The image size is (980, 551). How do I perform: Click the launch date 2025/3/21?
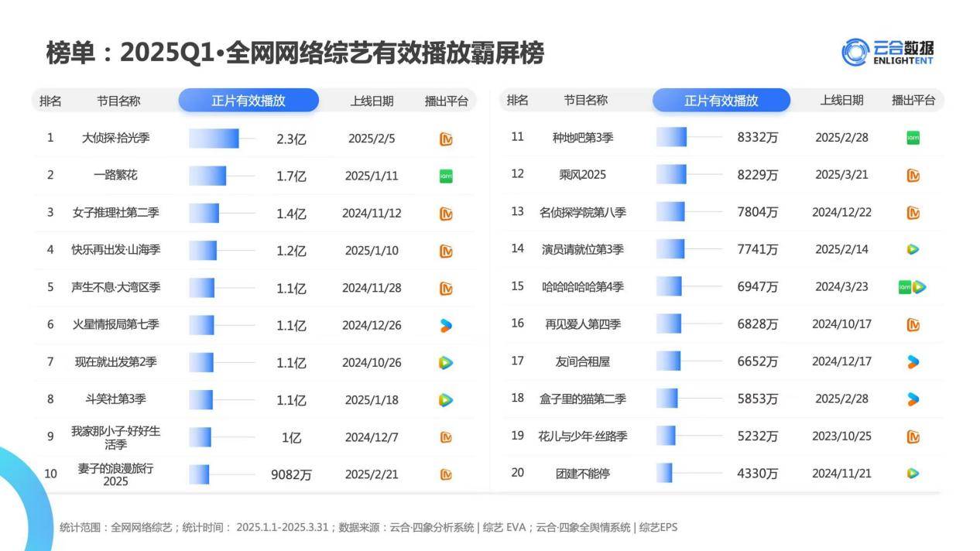pos(842,175)
